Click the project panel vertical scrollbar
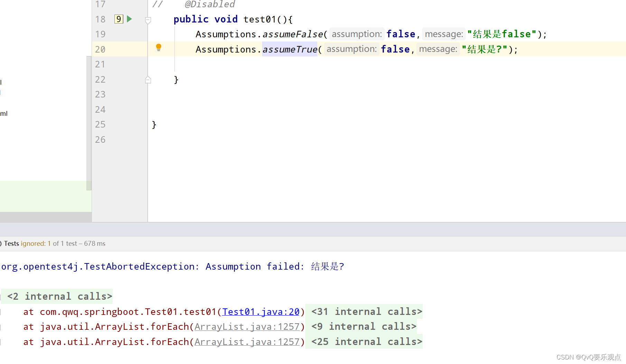The image size is (626, 364). [x=89, y=123]
